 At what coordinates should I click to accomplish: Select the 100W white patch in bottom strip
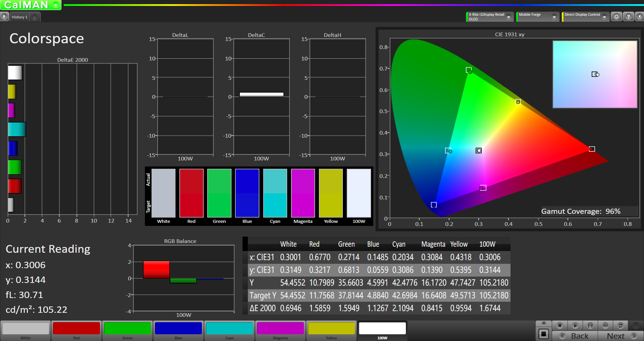click(382, 330)
